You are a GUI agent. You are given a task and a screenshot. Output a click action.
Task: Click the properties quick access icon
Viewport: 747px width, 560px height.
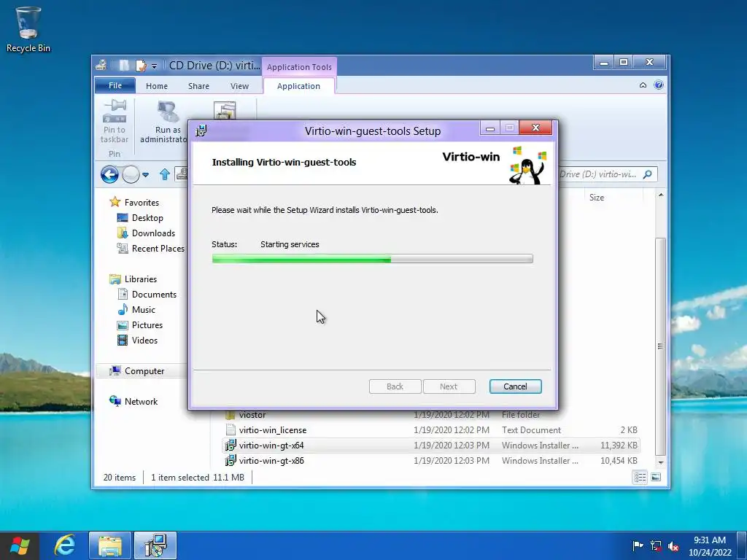[141, 65]
